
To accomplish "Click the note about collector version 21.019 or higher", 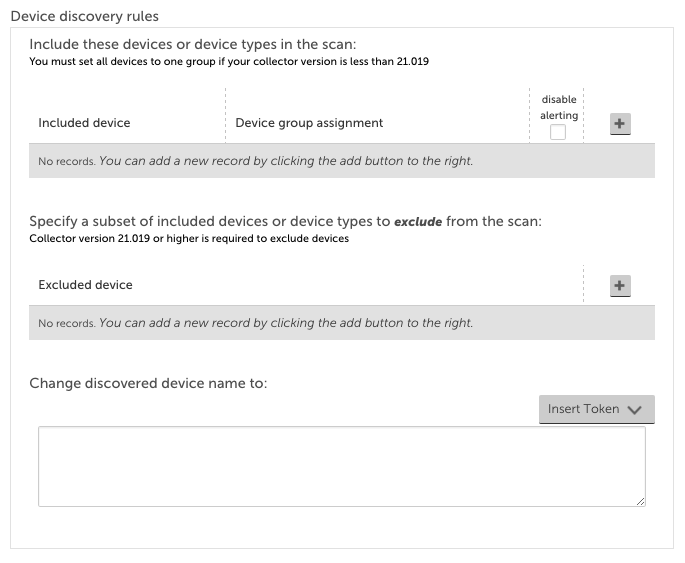I will coord(189,238).
